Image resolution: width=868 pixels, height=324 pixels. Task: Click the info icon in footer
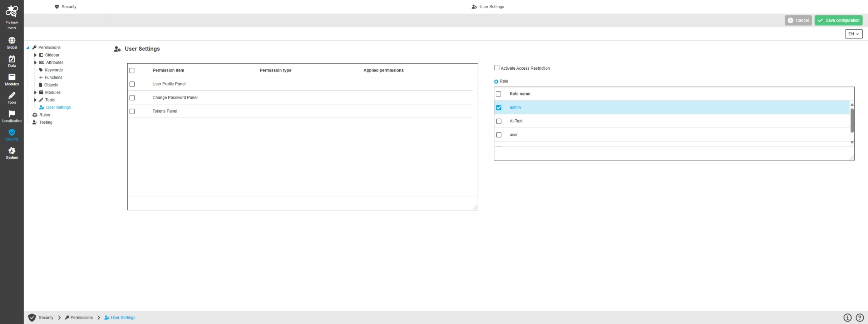847,318
